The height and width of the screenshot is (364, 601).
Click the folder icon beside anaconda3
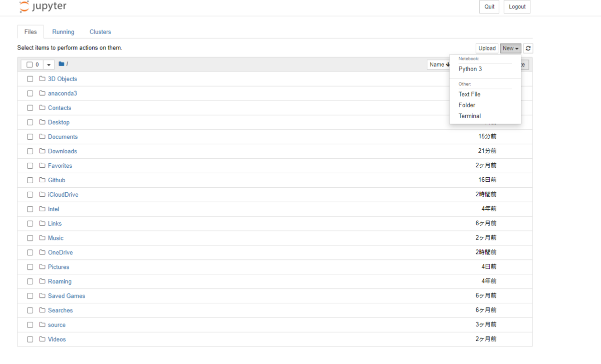coord(43,93)
